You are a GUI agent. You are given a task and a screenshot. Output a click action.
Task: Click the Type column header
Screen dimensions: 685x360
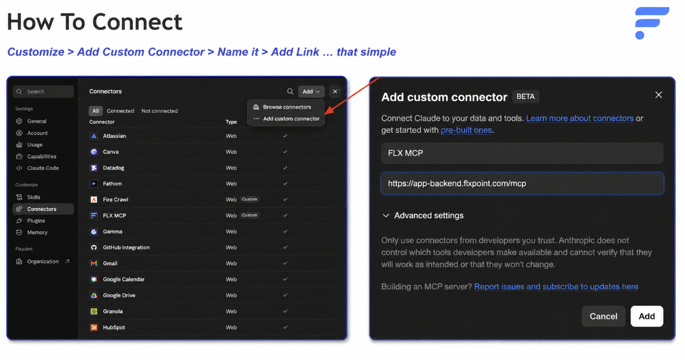pos(231,122)
